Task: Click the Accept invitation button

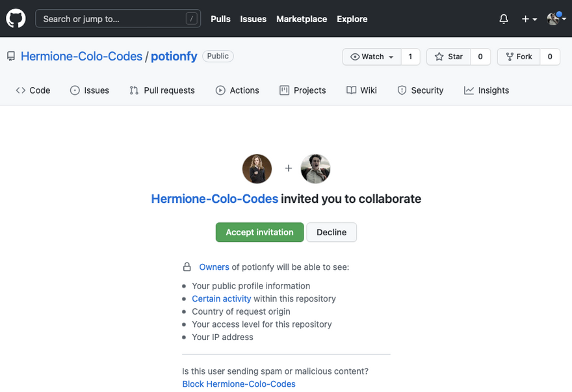Action: coord(259,232)
